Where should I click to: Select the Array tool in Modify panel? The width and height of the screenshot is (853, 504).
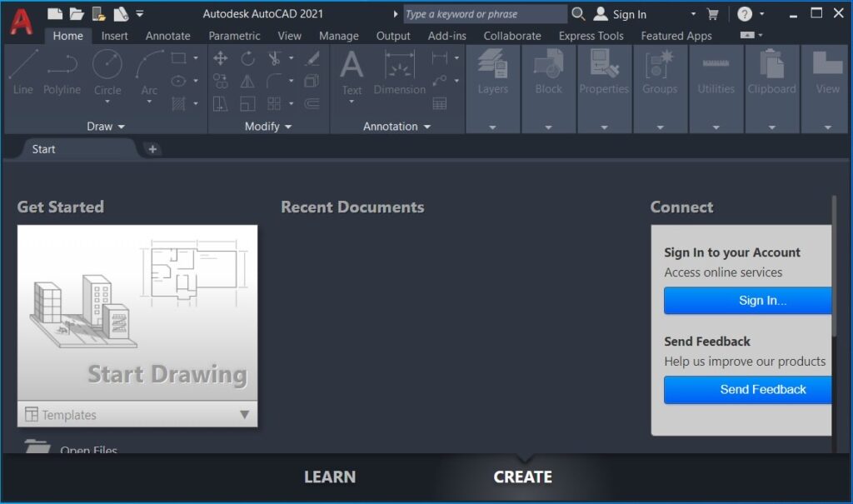[274, 103]
